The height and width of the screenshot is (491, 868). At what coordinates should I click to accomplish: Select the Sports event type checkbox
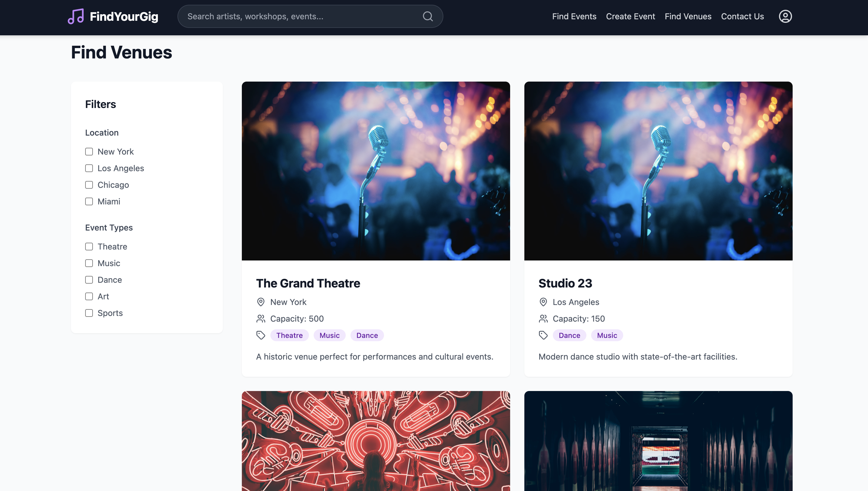[x=89, y=313]
